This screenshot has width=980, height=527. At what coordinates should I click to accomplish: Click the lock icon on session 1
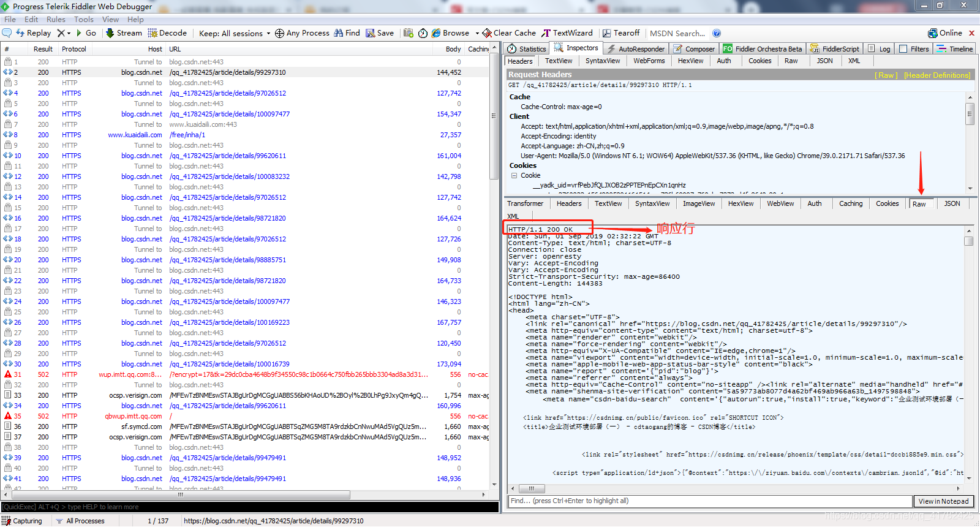pyautogui.click(x=8, y=62)
